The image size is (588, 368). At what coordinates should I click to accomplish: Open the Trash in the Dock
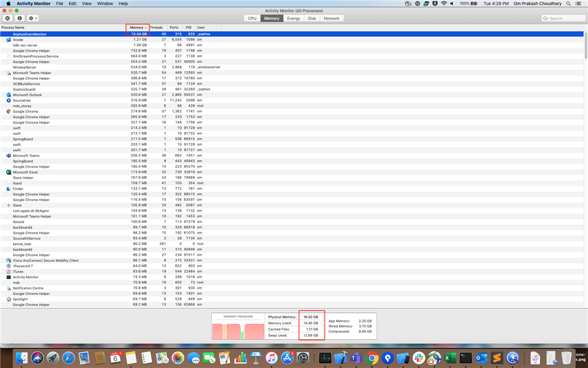coord(567,358)
